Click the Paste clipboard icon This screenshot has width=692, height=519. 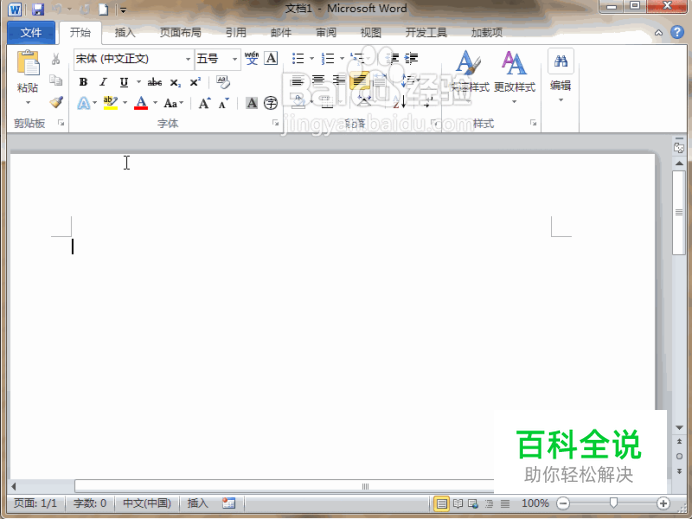[28, 63]
